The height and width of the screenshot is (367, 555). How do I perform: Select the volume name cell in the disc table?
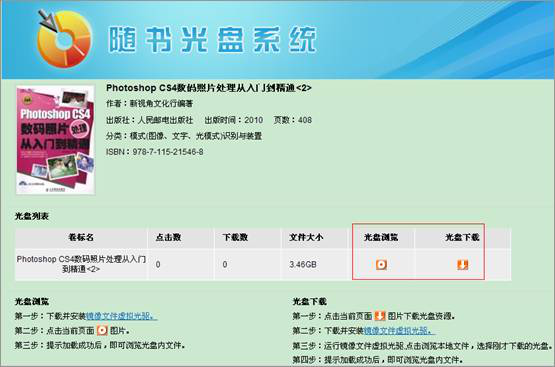tap(81, 264)
